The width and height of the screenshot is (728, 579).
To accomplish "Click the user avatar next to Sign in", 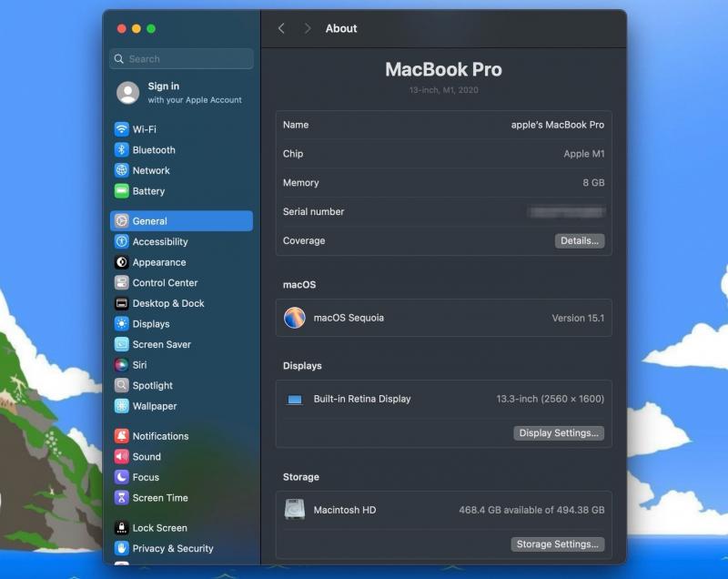I will [127, 92].
